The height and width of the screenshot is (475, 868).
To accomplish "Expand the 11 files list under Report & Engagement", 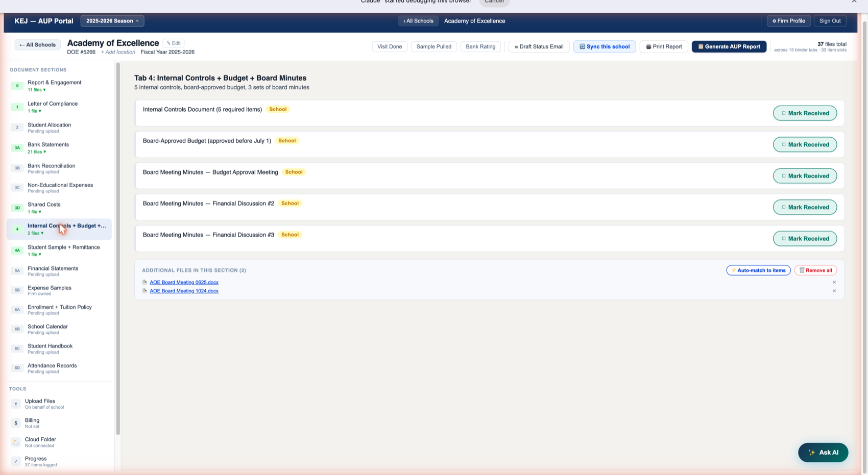I will (x=37, y=90).
